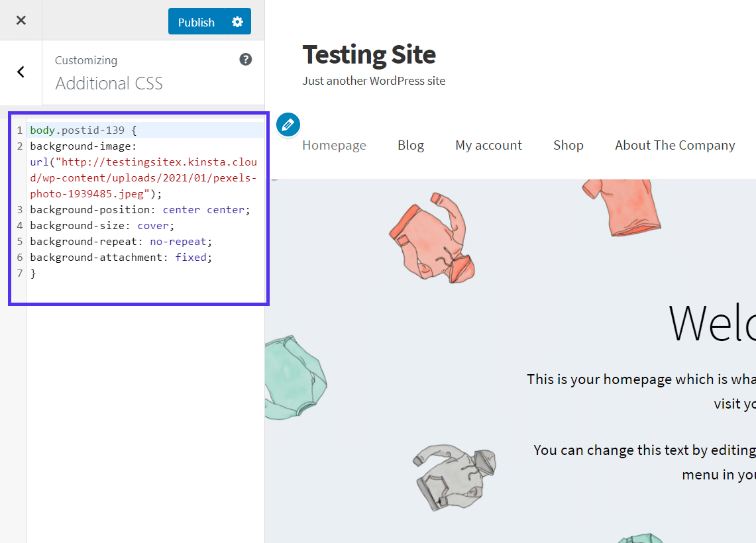Image resolution: width=756 pixels, height=543 pixels.
Task: Select the 'cover' value on line 4
Action: [153, 225]
